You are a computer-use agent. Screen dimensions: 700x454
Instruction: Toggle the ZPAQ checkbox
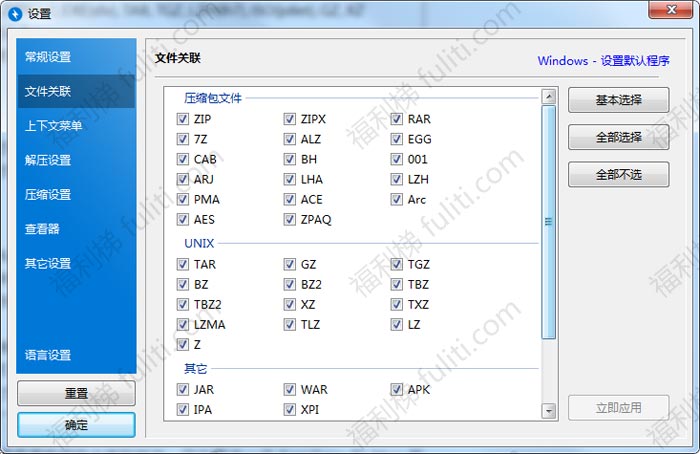click(x=290, y=219)
